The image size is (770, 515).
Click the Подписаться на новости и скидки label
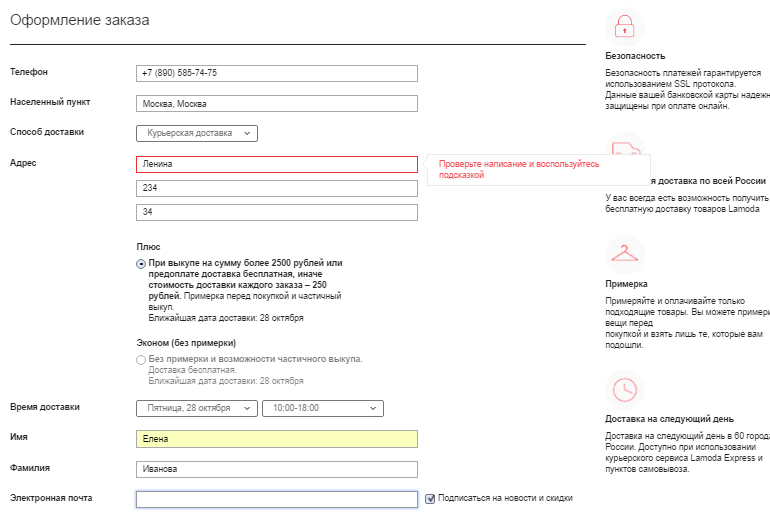click(505, 498)
